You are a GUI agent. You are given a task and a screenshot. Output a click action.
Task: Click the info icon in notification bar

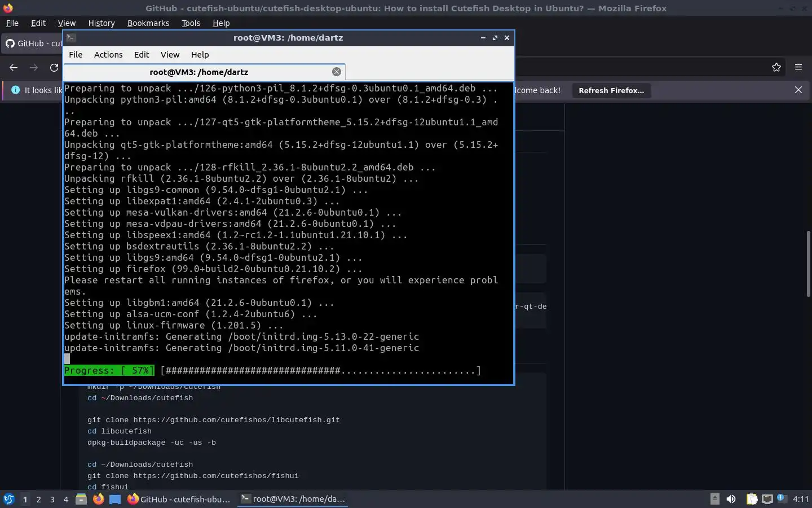(15, 90)
